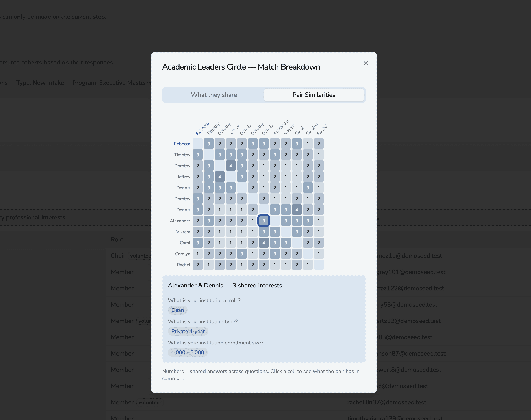Click the 1,000 - 5,000 enrollment chip
This screenshot has height=420, width=531.
188,352
